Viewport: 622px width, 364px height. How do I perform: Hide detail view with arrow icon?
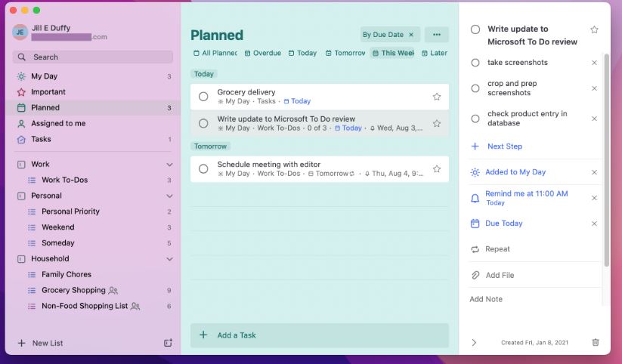tap(474, 343)
